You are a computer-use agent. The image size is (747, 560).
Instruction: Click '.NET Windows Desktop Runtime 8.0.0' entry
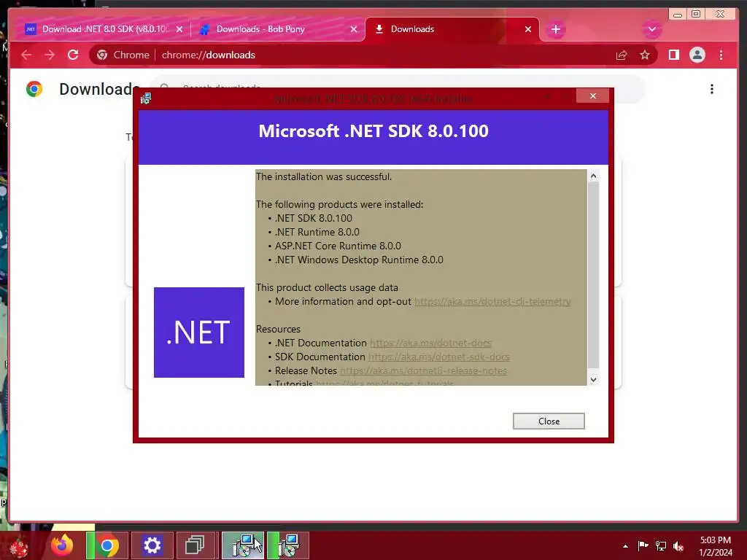tap(359, 260)
